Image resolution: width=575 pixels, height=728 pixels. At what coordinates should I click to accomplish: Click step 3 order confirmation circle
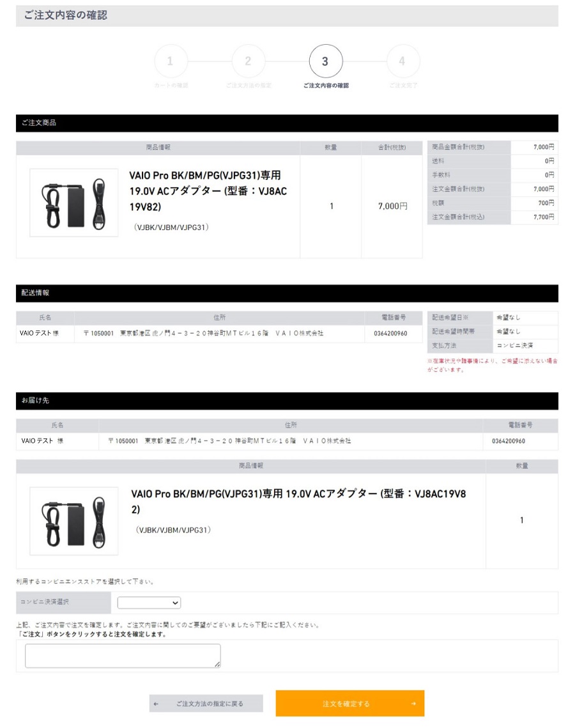pos(326,61)
